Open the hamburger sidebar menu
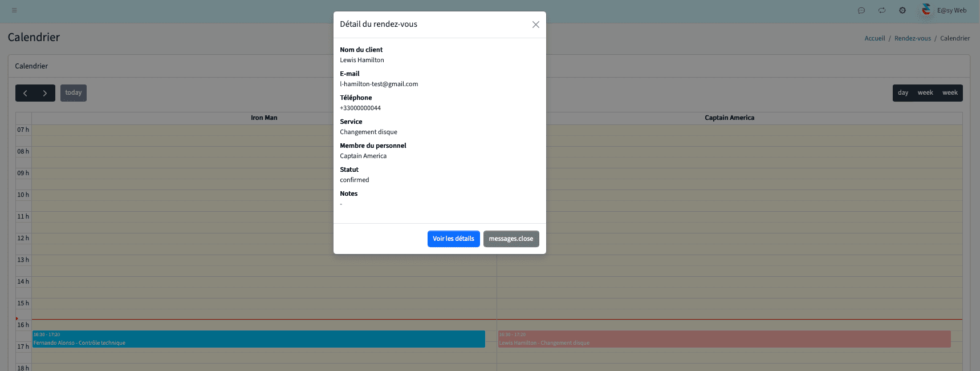 tap(14, 10)
